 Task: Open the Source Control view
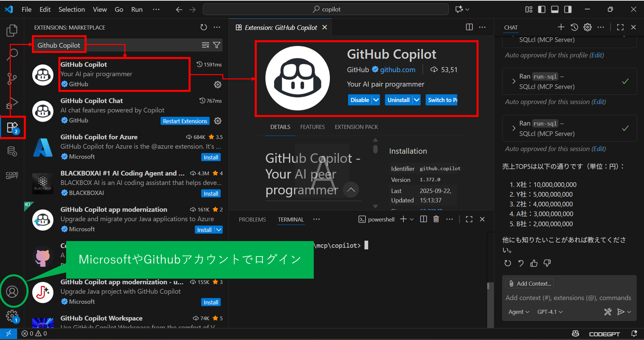(x=12, y=79)
